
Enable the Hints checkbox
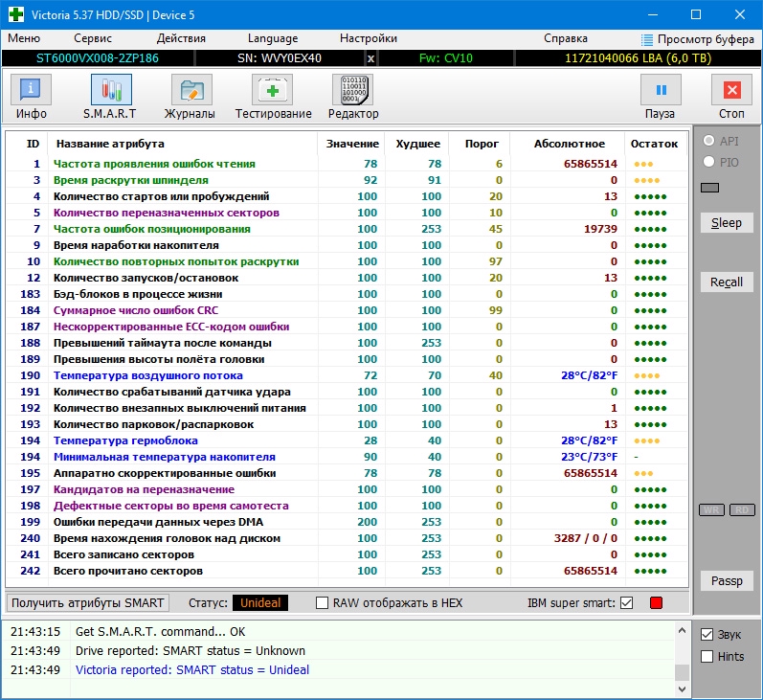[707, 656]
